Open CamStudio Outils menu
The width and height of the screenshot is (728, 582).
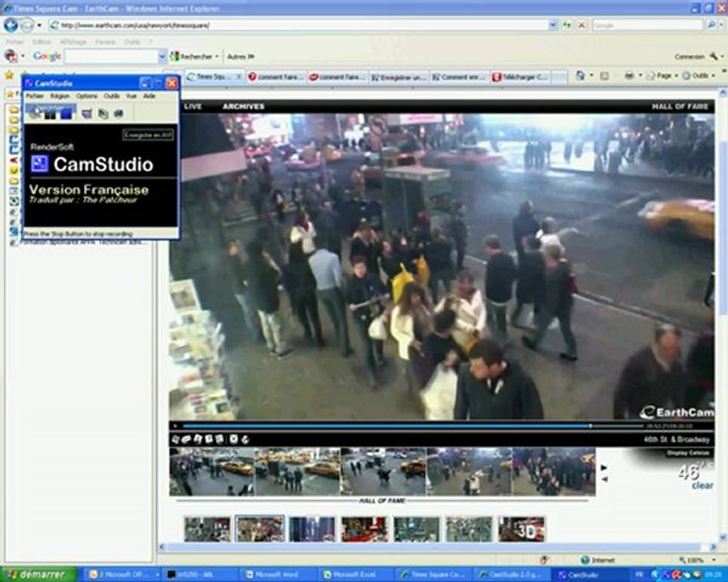112,95
